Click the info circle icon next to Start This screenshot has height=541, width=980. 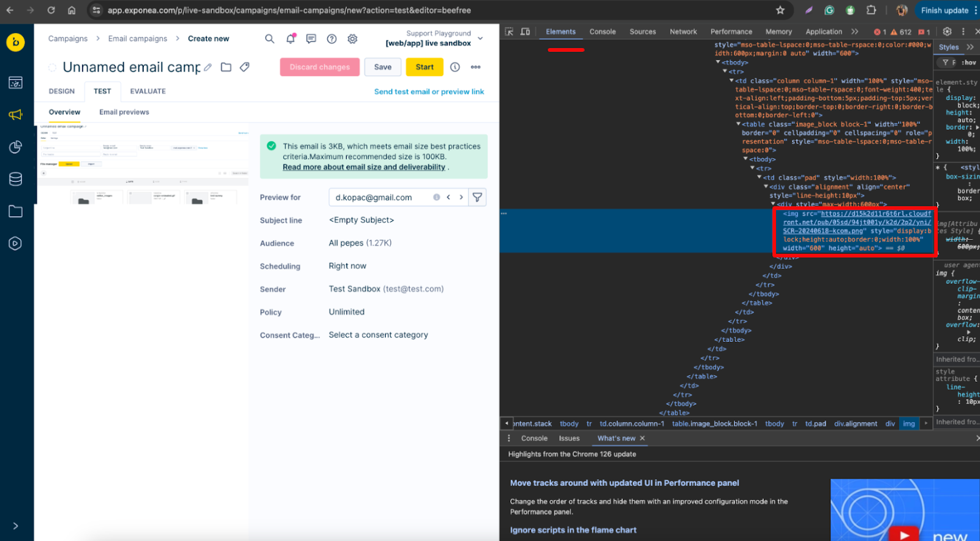(x=455, y=67)
